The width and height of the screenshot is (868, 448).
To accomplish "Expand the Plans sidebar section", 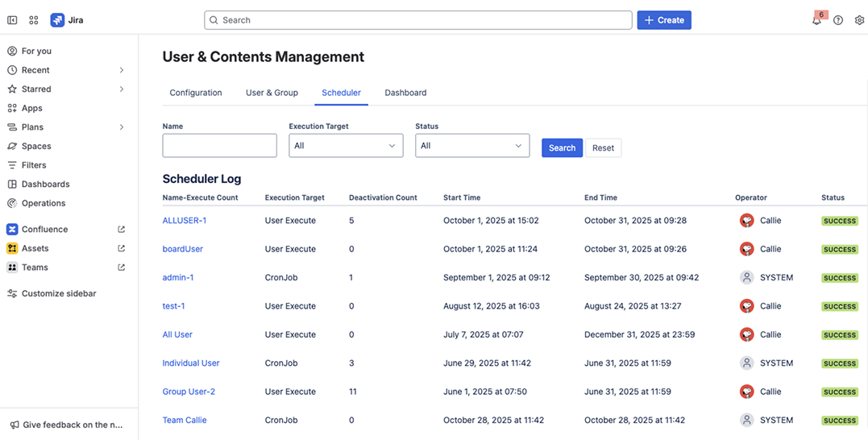I will [122, 127].
